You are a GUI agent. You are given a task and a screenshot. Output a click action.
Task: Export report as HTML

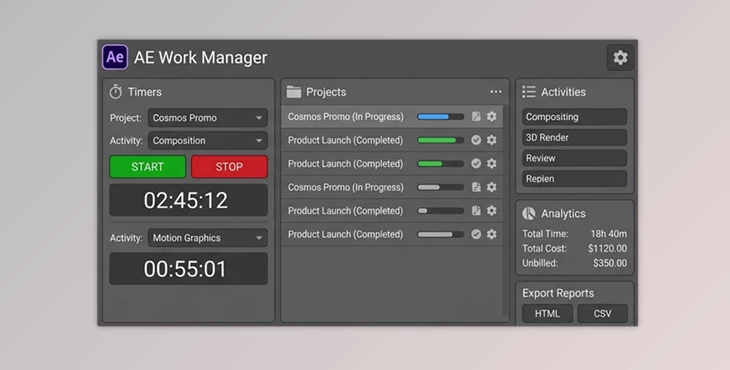[x=547, y=314]
